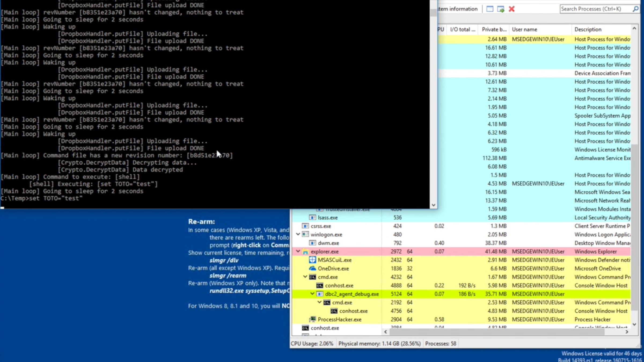This screenshot has width=644, height=362.
Task: Click conhost.exe icon with PID 4756
Action: (x=334, y=311)
